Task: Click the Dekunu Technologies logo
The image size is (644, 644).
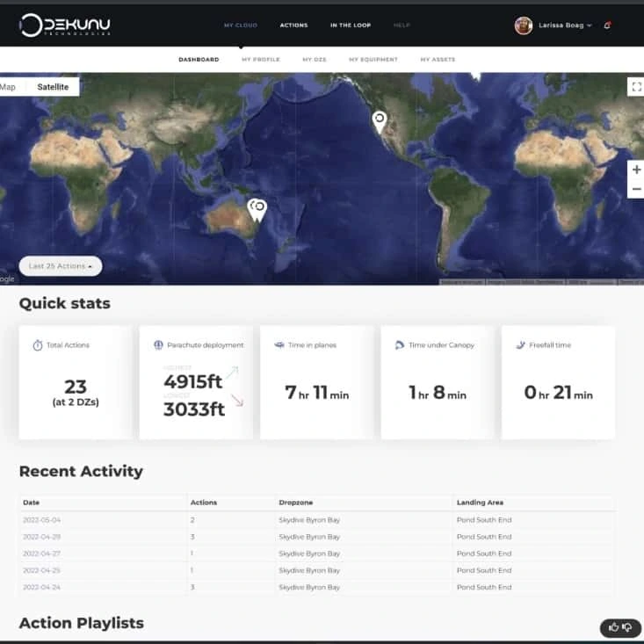Action: click(66, 25)
